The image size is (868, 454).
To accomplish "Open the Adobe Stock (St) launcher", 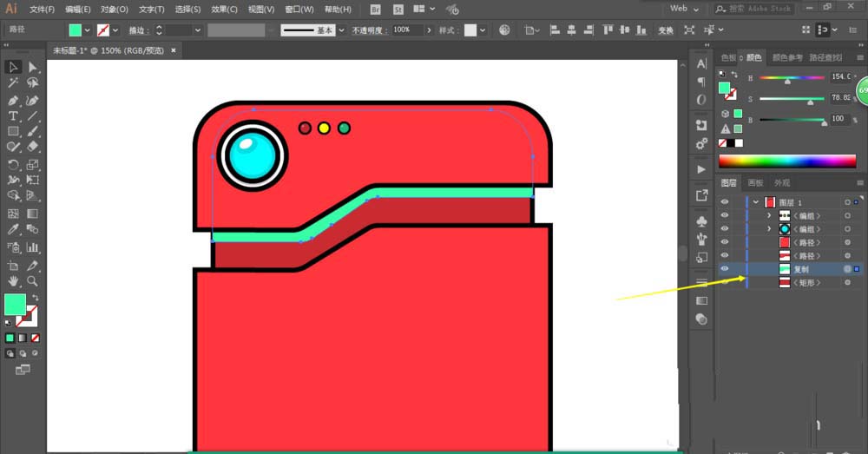I will (x=398, y=10).
